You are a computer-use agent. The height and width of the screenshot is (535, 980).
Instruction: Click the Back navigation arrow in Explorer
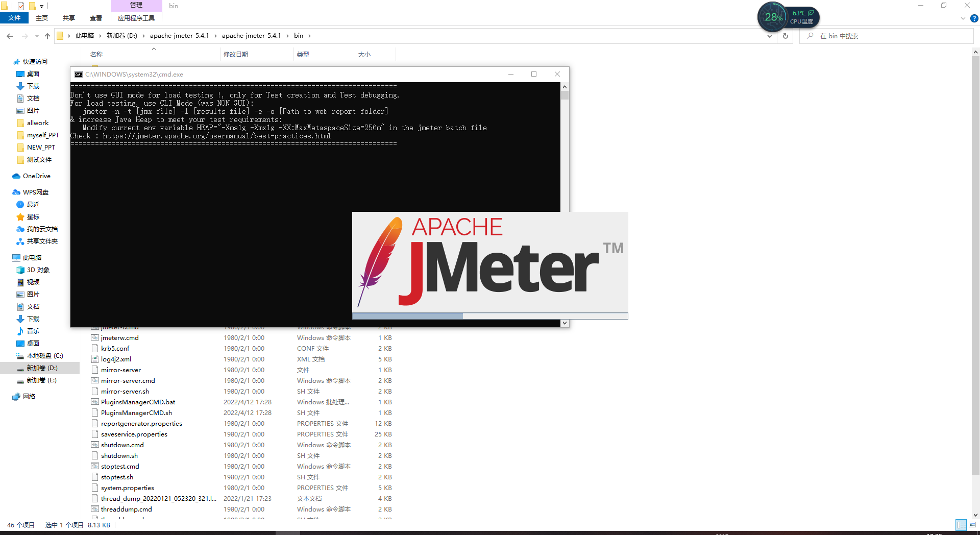(10, 36)
